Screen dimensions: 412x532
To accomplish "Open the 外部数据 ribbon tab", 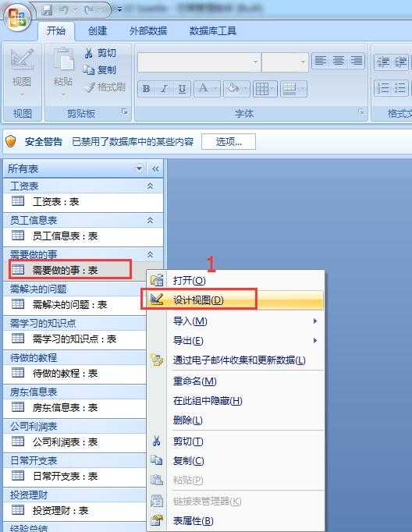I will coord(148,31).
